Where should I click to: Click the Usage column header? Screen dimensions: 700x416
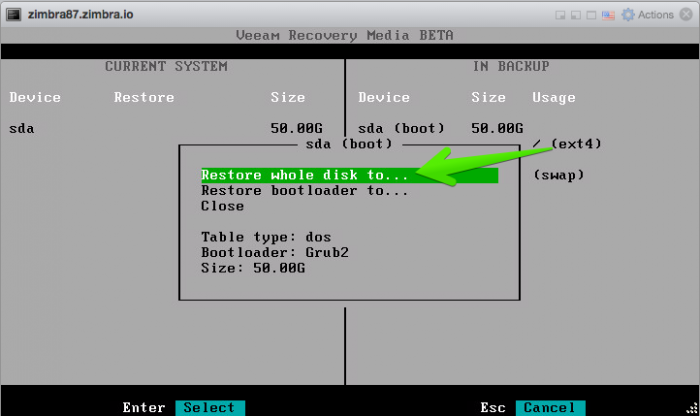(x=554, y=98)
